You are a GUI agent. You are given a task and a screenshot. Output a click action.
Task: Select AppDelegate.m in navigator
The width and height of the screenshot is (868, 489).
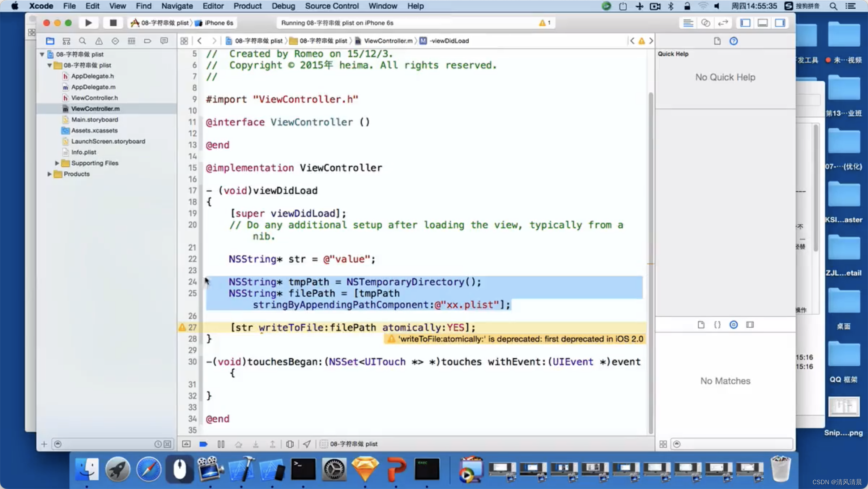93,87
